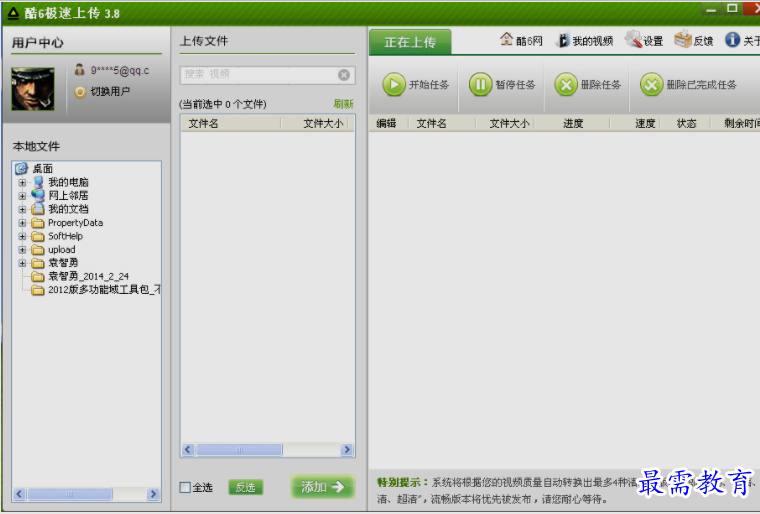Switch to the 正在上传 tab
The image size is (760, 514).
coord(410,42)
